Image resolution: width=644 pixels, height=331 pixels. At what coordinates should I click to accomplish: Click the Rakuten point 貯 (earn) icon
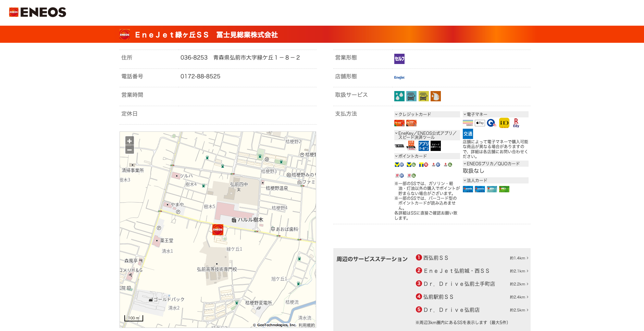pos(436,165)
